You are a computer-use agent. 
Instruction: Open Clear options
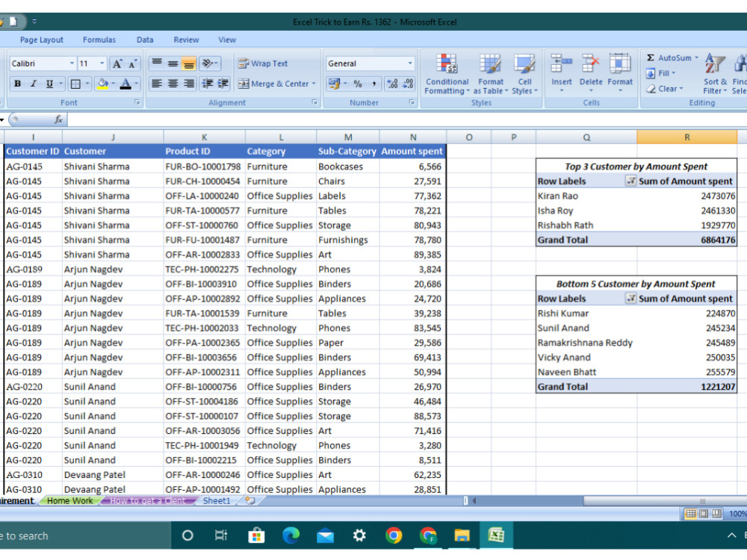click(x=665, y=89)
